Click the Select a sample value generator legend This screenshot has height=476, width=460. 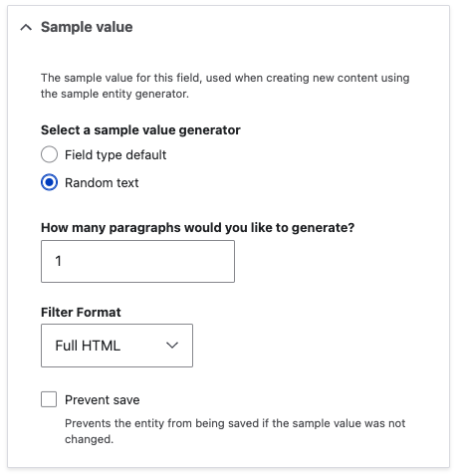point(140,129)
